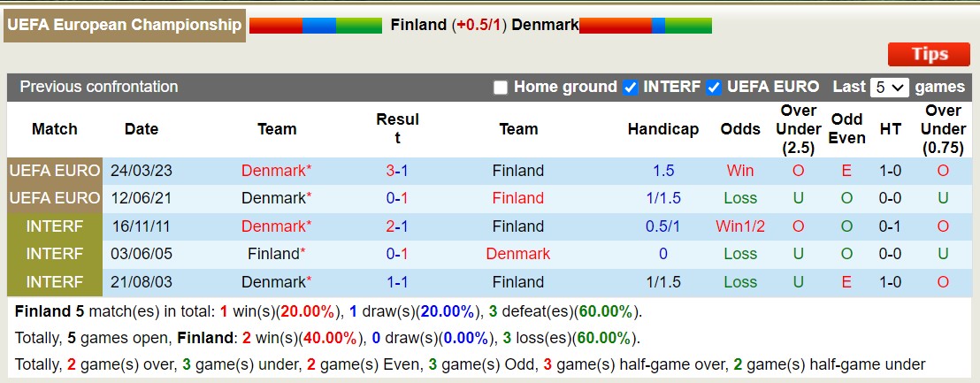Open the Last games count dropdown
This screenshot has width=980, height=383.
889,88
